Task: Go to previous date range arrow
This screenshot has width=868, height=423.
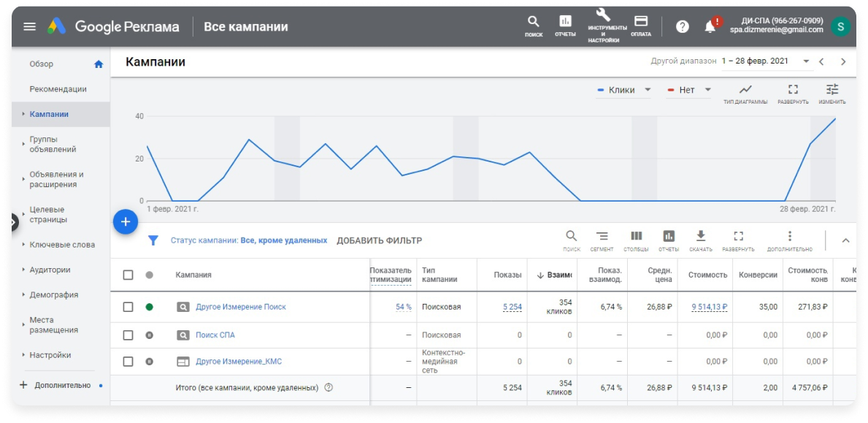Action: [x=821, y=61]
